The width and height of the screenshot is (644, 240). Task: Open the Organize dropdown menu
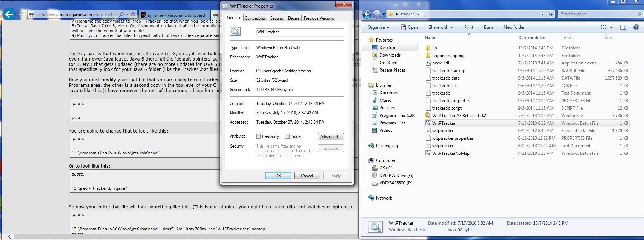379,27
